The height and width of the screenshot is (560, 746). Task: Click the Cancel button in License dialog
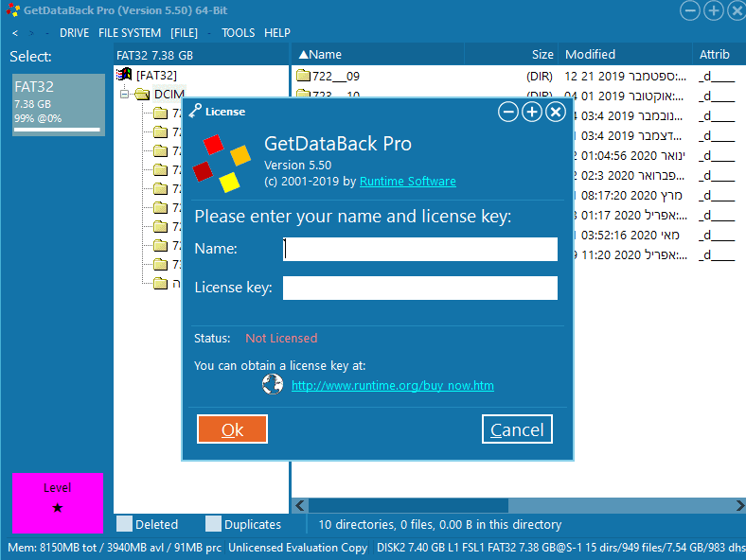click(517, 429)
